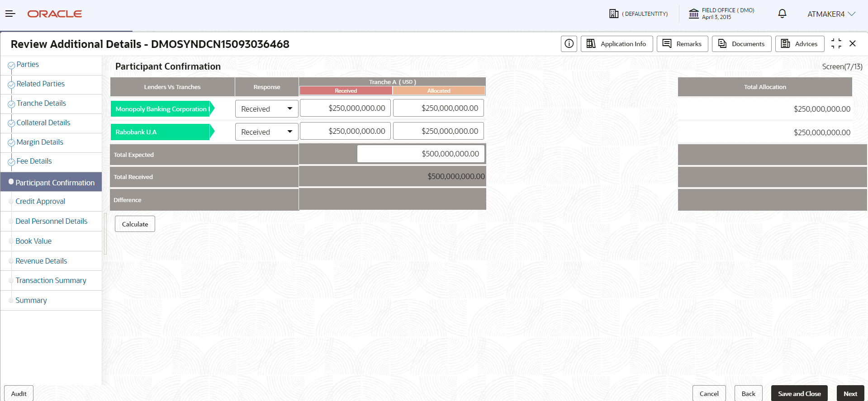
Task: Collapse the screen using the minimize-view icon
Action: [x=836, y=43]
